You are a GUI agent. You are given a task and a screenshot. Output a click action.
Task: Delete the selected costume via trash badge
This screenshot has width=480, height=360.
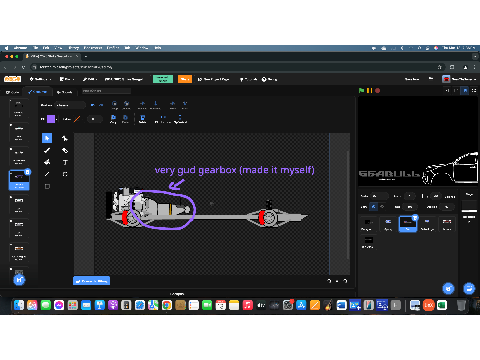(x=28, y=172)
